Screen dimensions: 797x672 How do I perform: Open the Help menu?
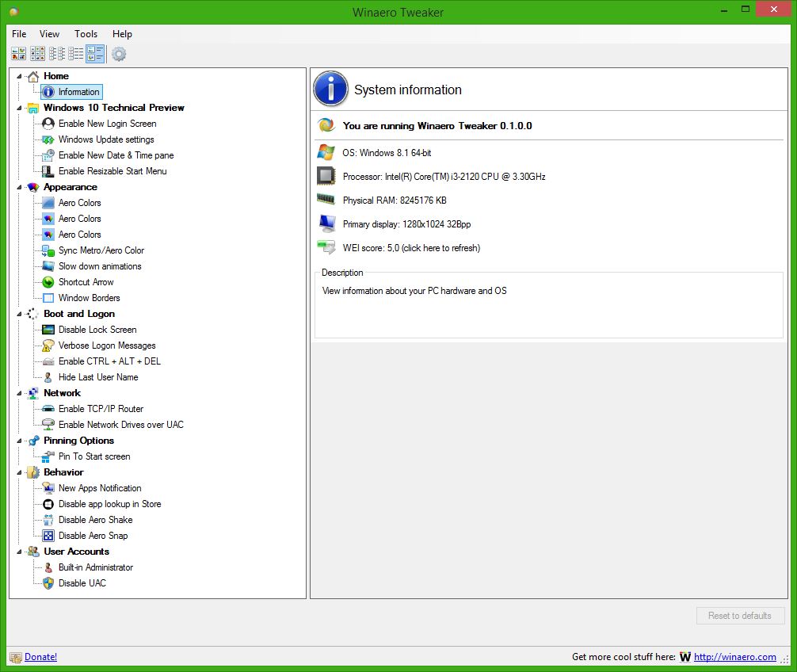tap(122, 34)
